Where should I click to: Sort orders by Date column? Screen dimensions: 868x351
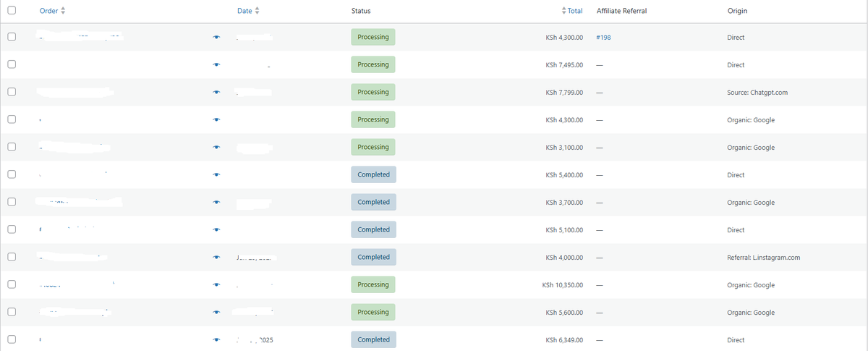(x=248, y=11)
